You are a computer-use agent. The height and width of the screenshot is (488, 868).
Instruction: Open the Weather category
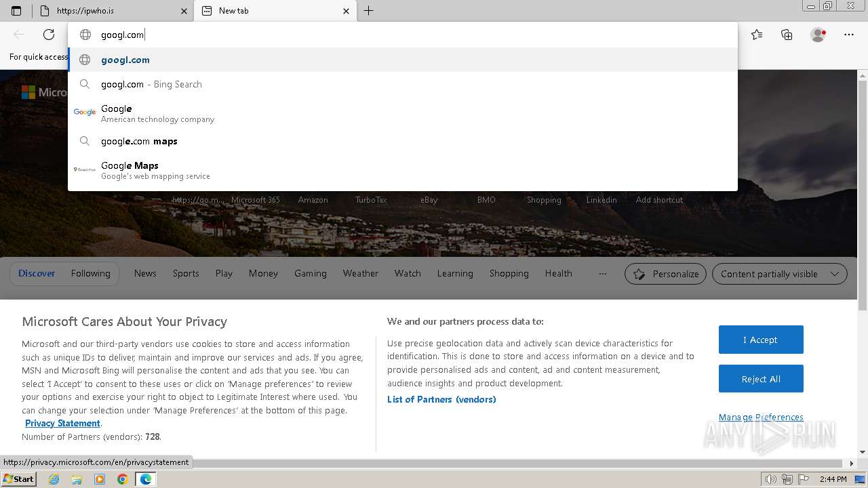(x=361, y=273)
